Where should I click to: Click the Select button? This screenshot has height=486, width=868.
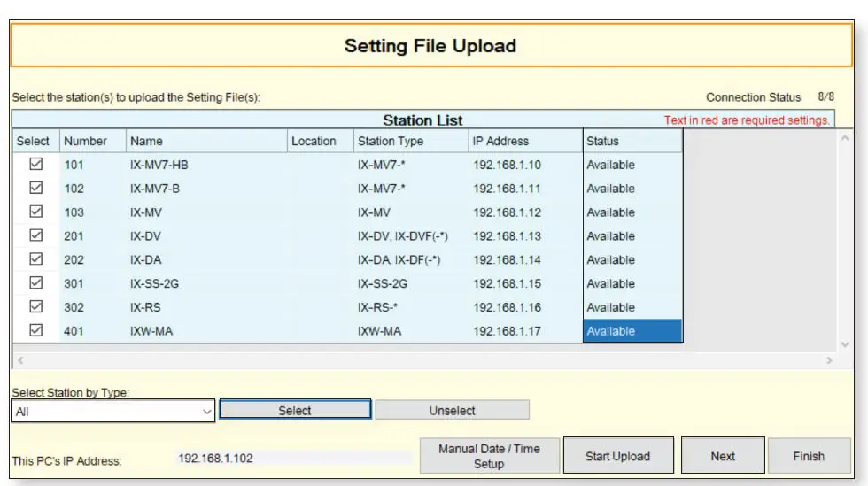pyautogui.click(x=295, y=410)
